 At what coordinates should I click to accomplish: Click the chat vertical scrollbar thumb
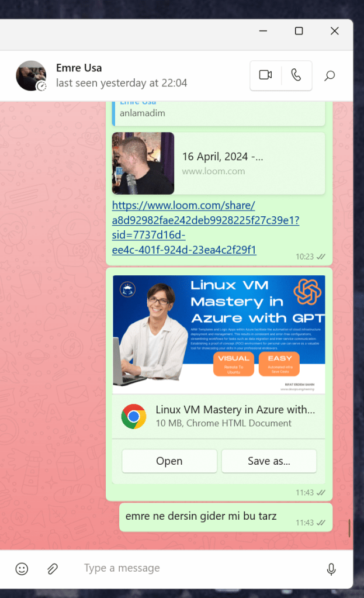(x=349, y=528)
